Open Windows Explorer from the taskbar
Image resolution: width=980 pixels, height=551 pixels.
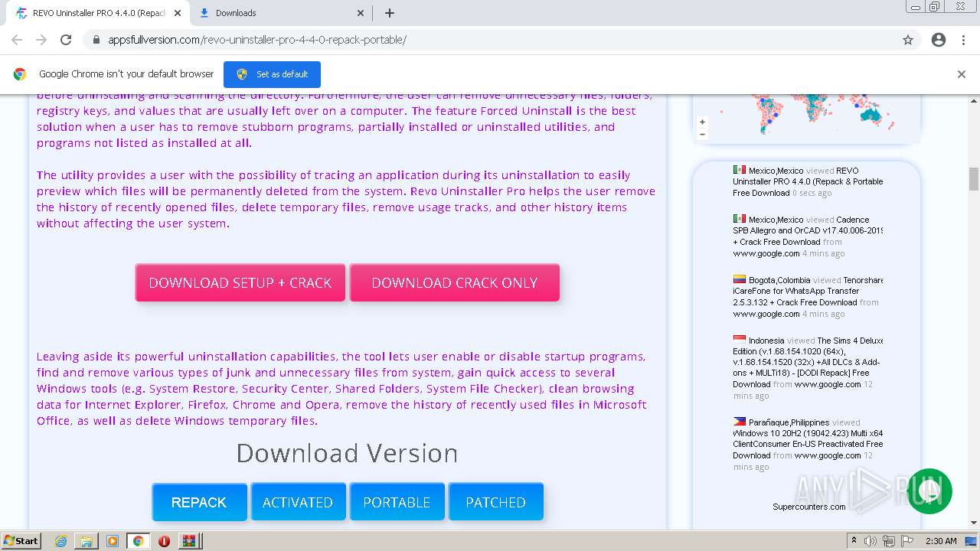click(87, 541)
